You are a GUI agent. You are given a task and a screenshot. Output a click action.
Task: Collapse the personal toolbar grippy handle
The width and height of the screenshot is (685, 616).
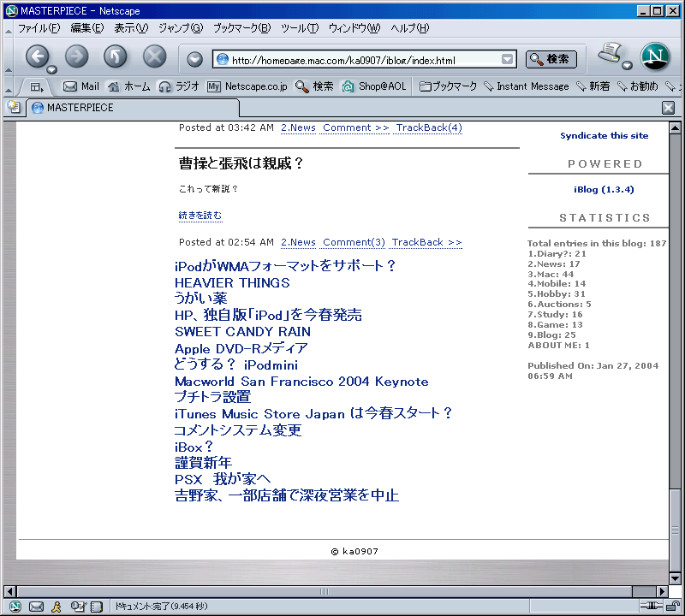pos(9,87)
